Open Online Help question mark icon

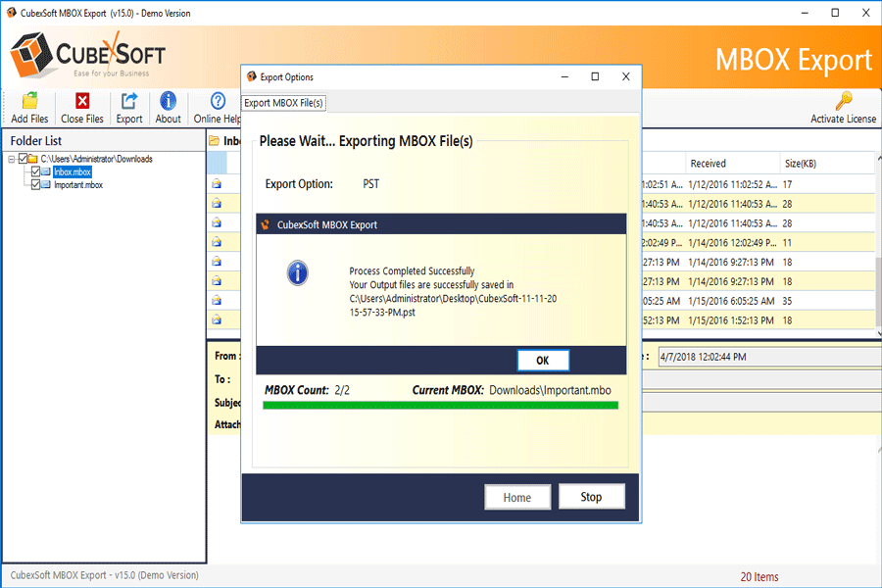[218, 101]
